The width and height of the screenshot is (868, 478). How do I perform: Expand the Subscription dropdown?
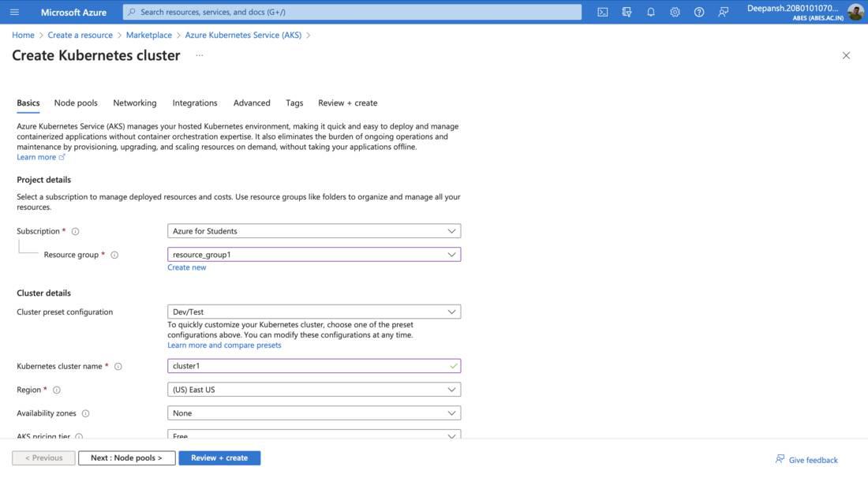314,230
